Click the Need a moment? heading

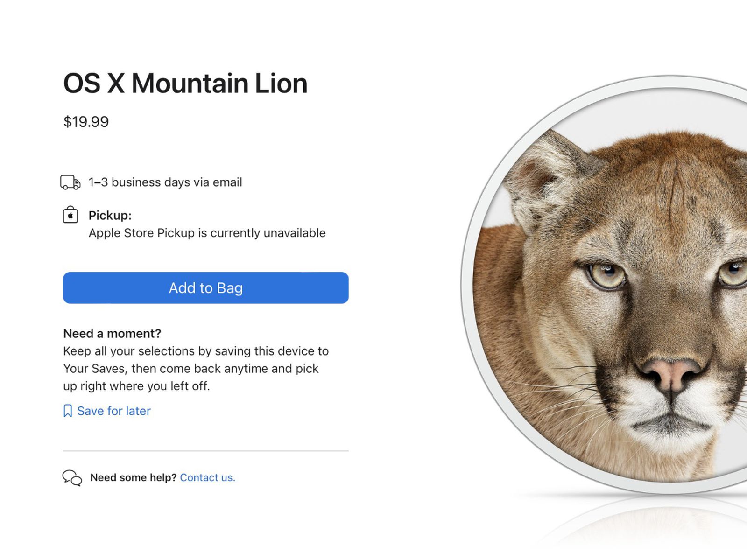(112, 334)
